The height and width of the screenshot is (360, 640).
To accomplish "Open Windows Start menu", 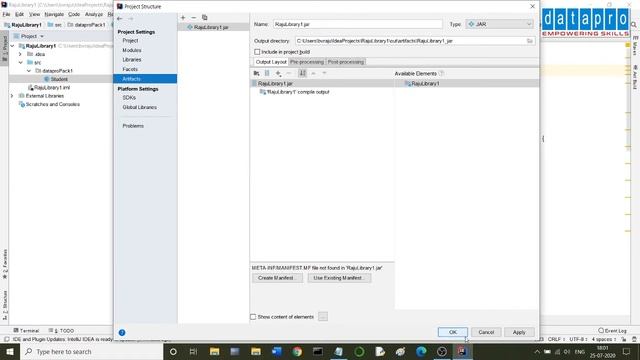I will click(10, 351).
